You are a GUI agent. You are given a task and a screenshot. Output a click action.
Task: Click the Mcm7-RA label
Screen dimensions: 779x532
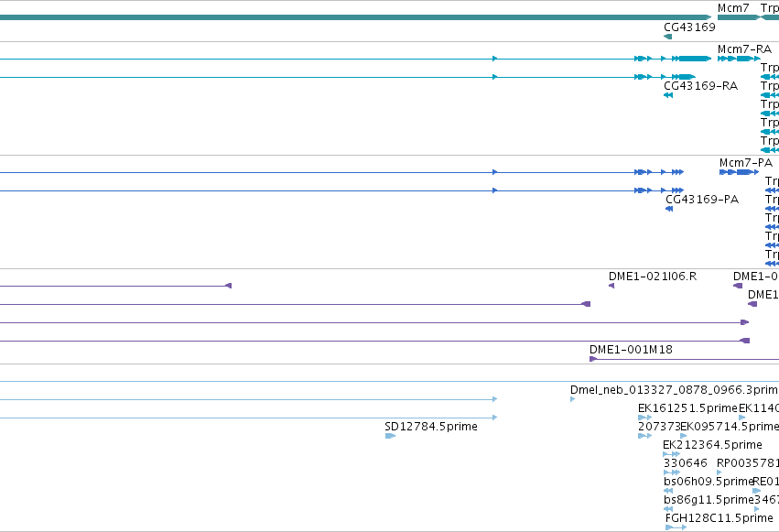(744, 49)
